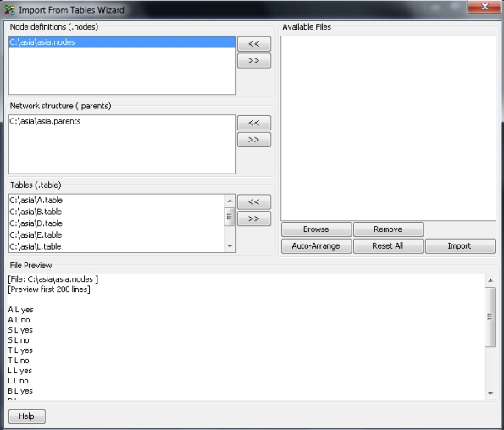The height and width of the screenshot is (430, 504).
Task: Select C:\asia\asia.nodes entry
Action: click(x=122, y=42)
